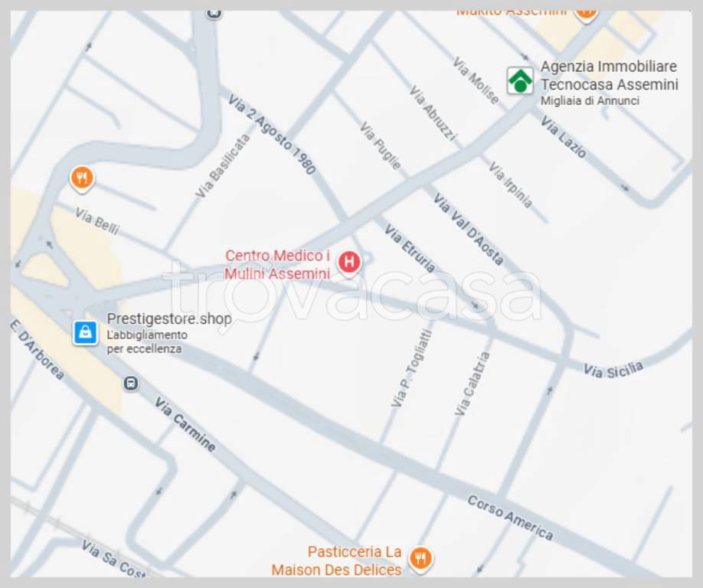Click the Pasticceria La Maison Des Delices label
The height and width of the screenshot is (588, 703).
336,560
